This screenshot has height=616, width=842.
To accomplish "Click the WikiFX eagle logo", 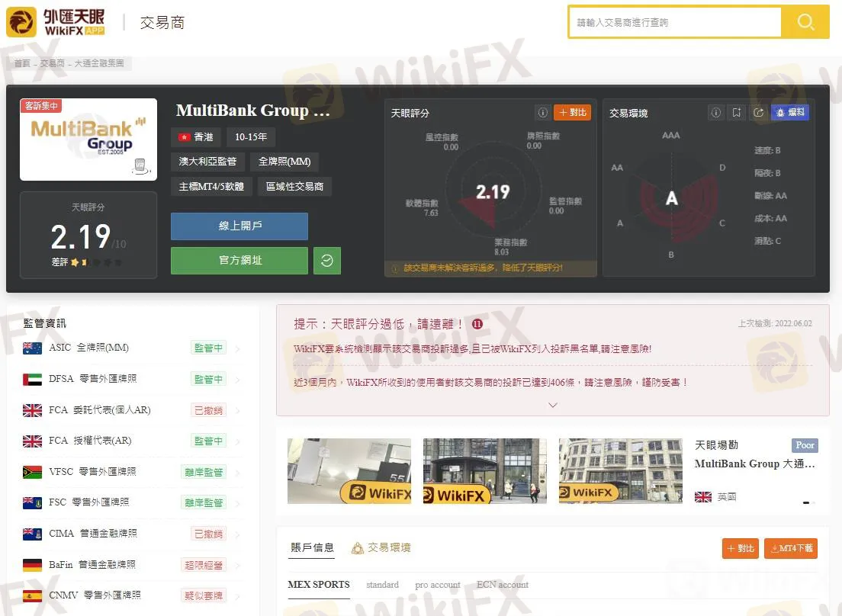I will [x=21, y=22].
